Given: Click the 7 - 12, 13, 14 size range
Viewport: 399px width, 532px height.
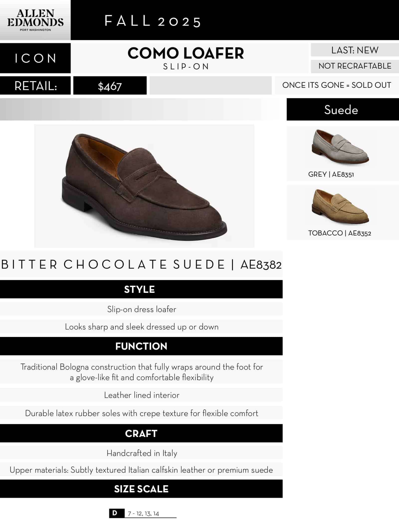Looking at the screenshot, I should [143, 514].
